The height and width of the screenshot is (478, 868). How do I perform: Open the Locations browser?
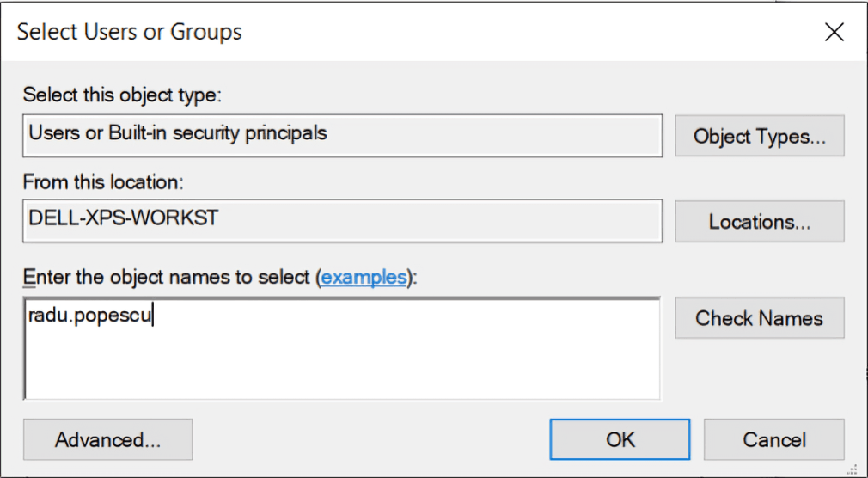coord(760,222)
